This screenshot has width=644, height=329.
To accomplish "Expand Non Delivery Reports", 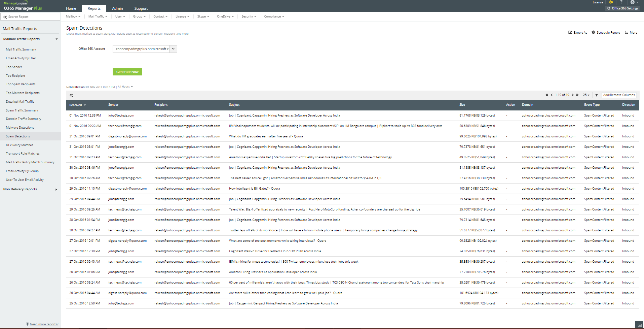I will (x=56, y=189).
